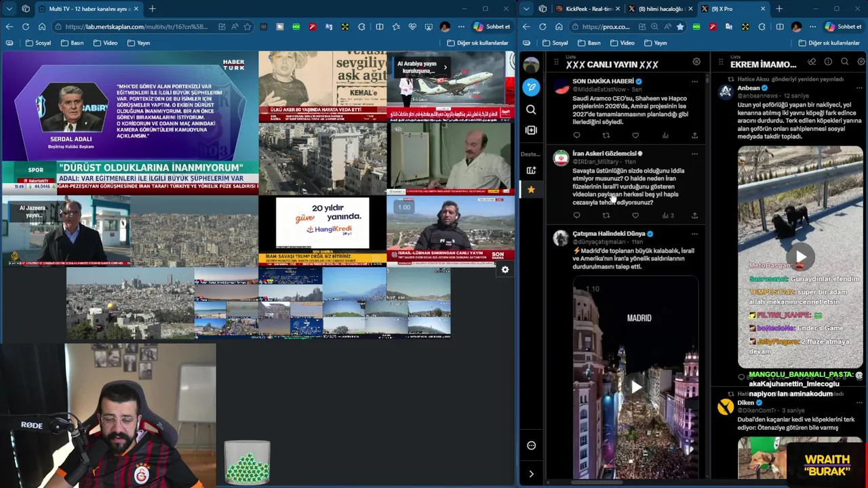Open Diğer sık kullanılanlar folder in X Pro window

[829, 43]
